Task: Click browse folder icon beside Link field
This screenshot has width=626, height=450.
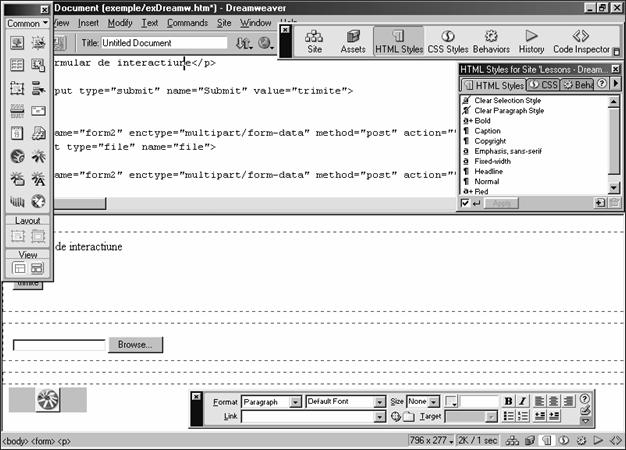Action: pyautogui.click(x=408, y=416)
